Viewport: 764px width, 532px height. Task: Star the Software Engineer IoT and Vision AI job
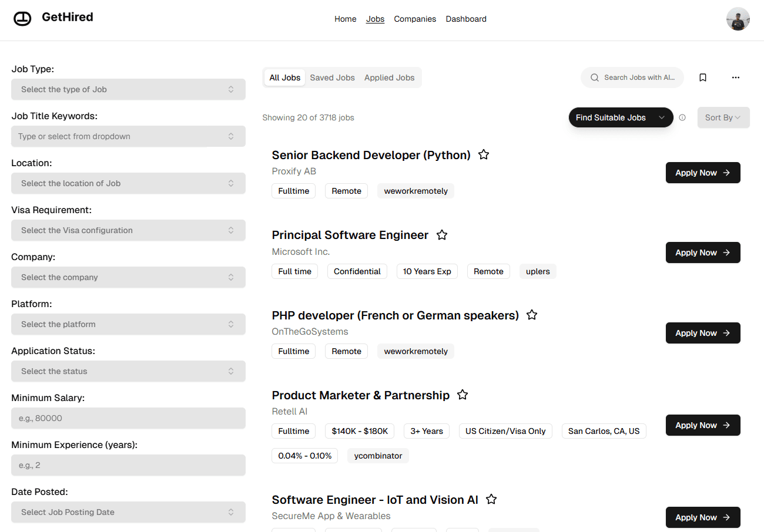tap(491, 500)
